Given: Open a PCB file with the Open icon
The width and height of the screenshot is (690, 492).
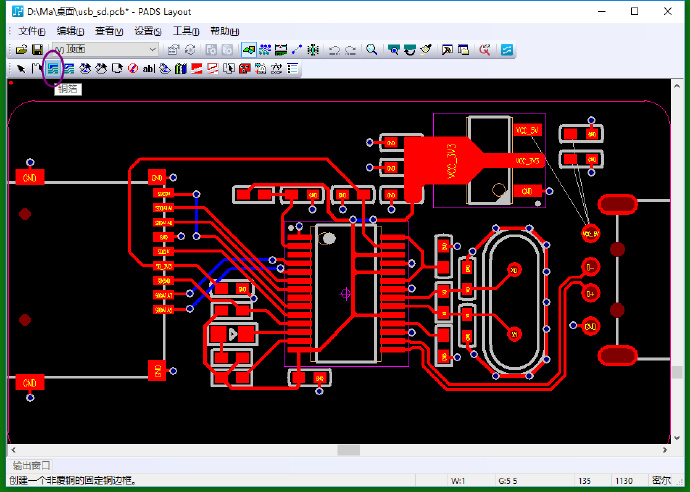Looking at the screenshot, I should [x=21, y=50].
